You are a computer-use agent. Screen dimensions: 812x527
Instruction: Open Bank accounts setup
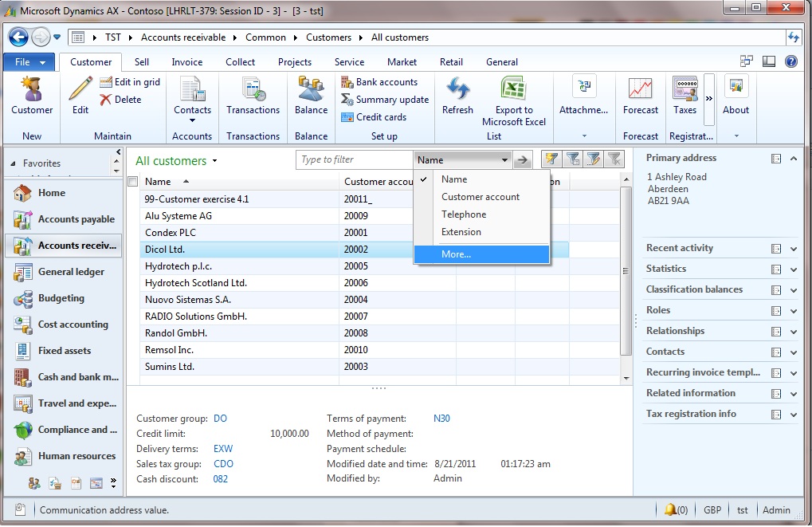379,82
